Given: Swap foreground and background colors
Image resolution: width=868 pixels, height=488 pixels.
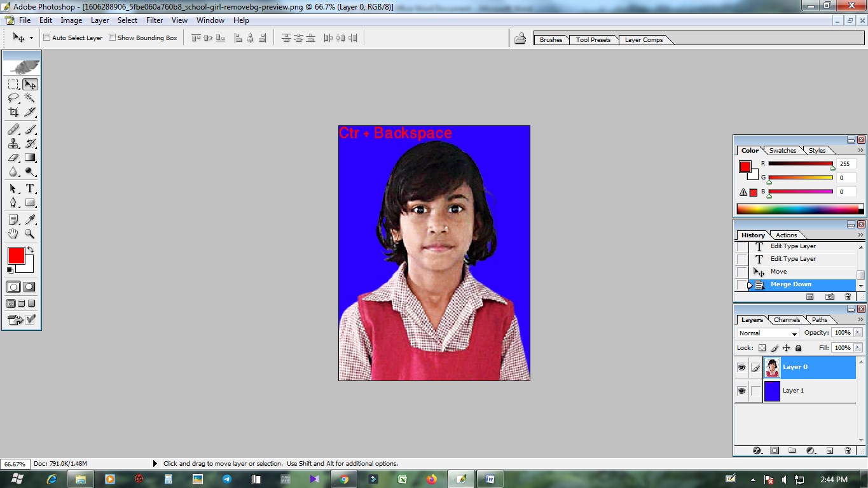Looking at the screenshot, I should (x=31, y=249).
